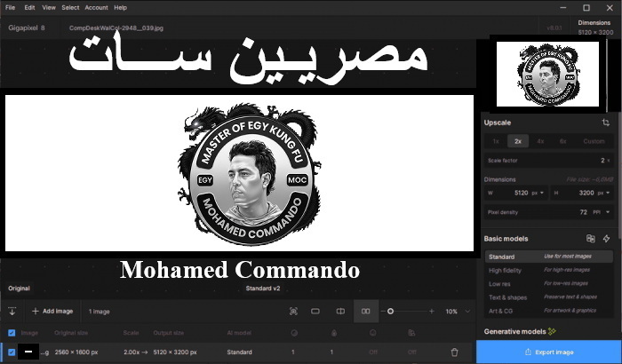Screen dimensions: 622x364
Task: Delete the image with the trash icon
Action: (x=455, y=352)
